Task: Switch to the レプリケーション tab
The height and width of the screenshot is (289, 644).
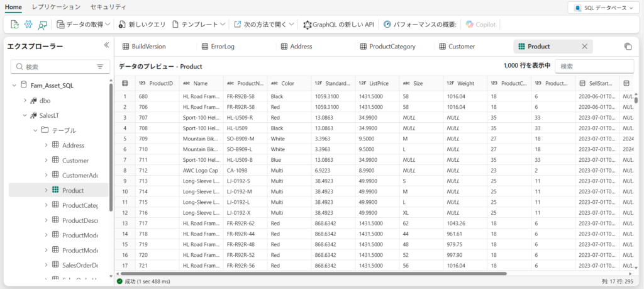Action: [x=56, y=7]
